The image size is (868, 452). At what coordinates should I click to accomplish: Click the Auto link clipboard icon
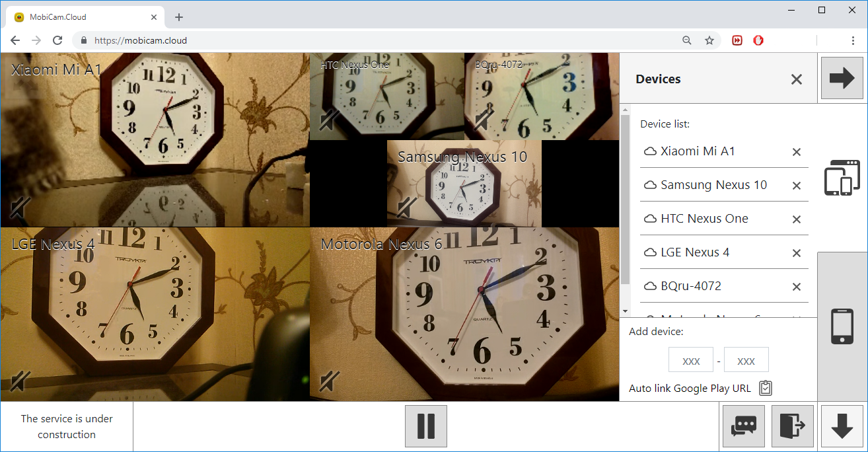tap(766, 389)
